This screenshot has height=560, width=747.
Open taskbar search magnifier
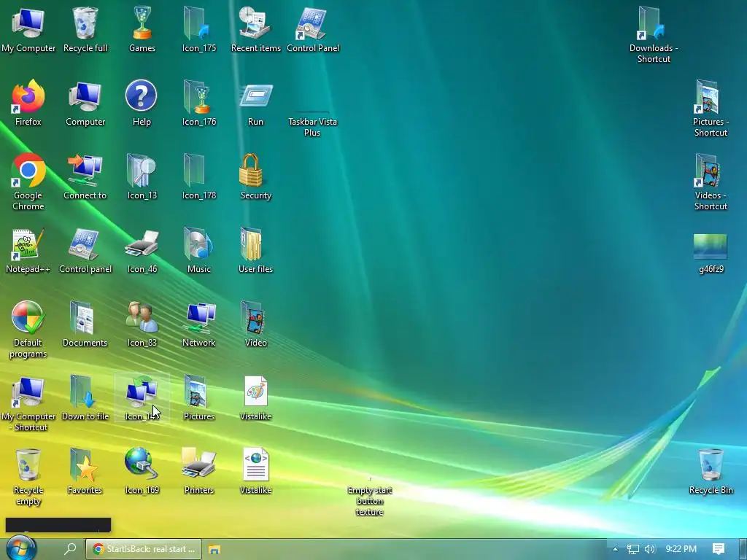pos(70,549)
